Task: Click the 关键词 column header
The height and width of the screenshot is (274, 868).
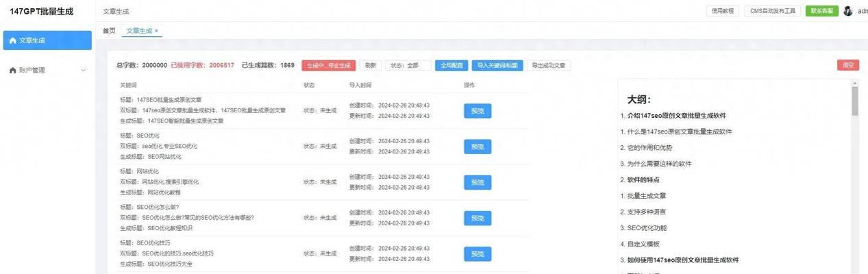Action: (128, 85)
